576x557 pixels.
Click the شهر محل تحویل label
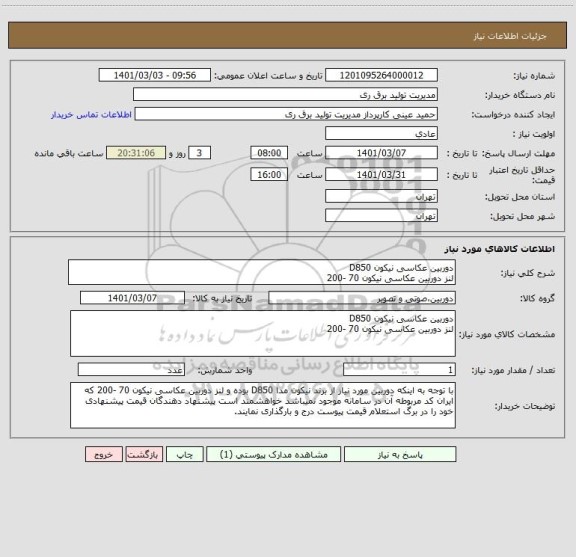522,216
